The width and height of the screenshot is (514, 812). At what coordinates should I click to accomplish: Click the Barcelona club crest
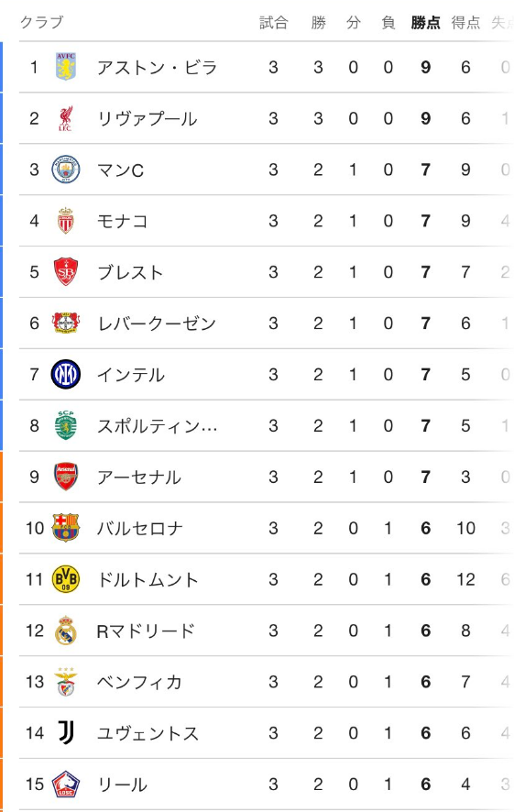tap(66, 528)
